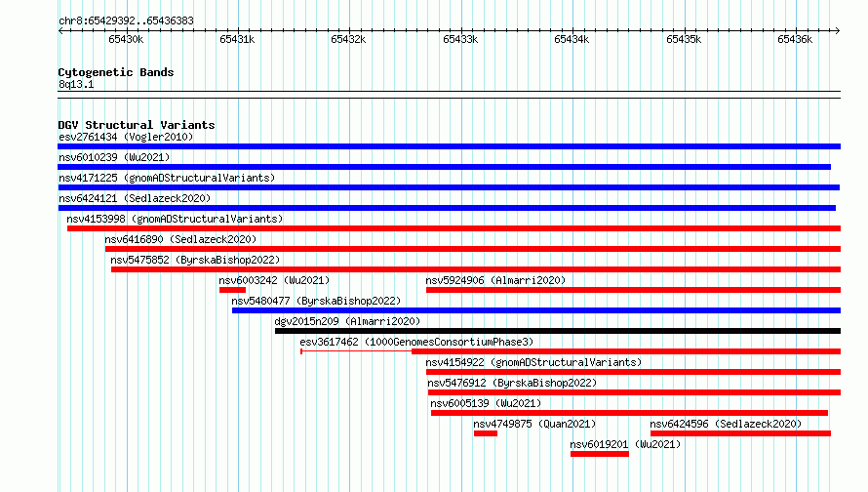Click the short red nsv6003242 bar
Screen dimensions: 868x492
tap(232, 290)
